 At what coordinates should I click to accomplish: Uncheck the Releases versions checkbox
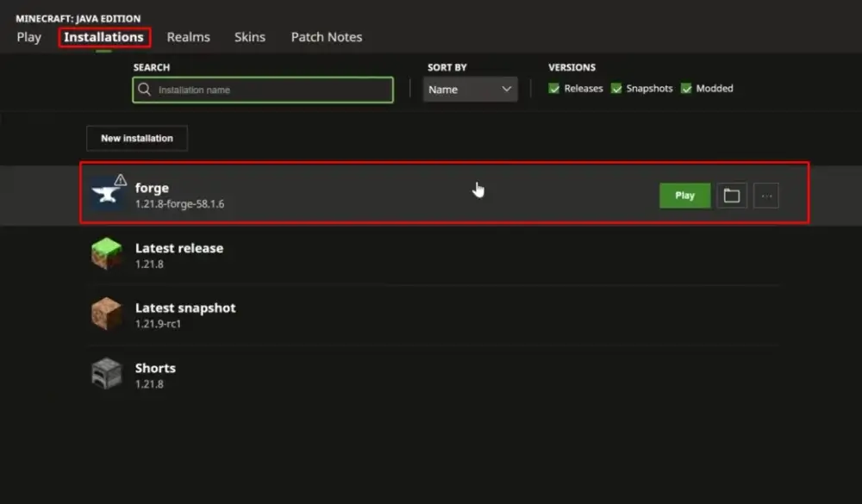coord(554,89)
